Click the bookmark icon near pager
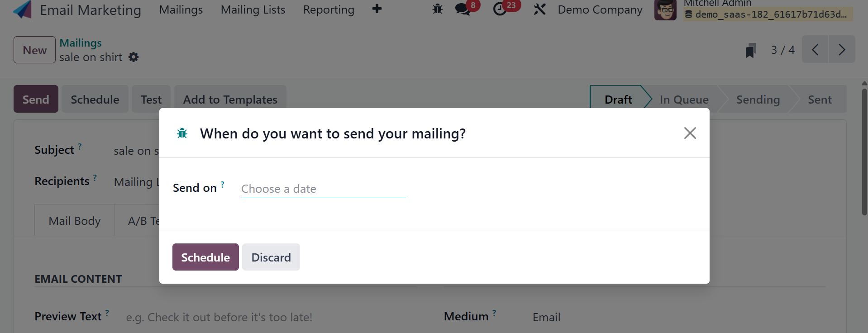The width and height of the screenshot is (868, 333). point(751,50)
